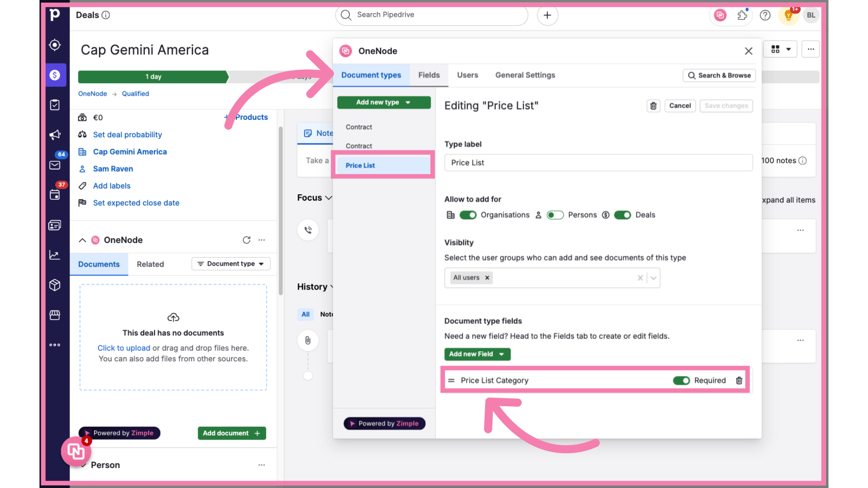Click Search & Browse button
The width and height of the screenshot is (868, 488).
click(x=719, y=75)
